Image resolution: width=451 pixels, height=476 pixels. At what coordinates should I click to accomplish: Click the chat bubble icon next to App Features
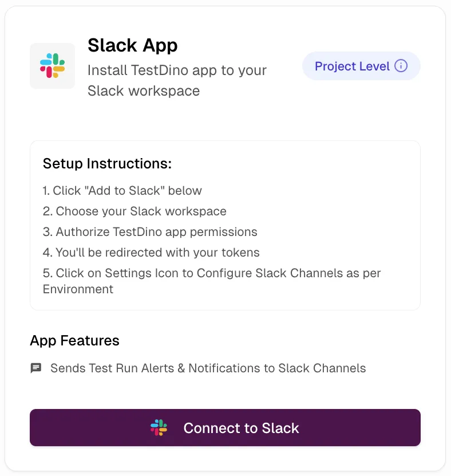point(35,368)
